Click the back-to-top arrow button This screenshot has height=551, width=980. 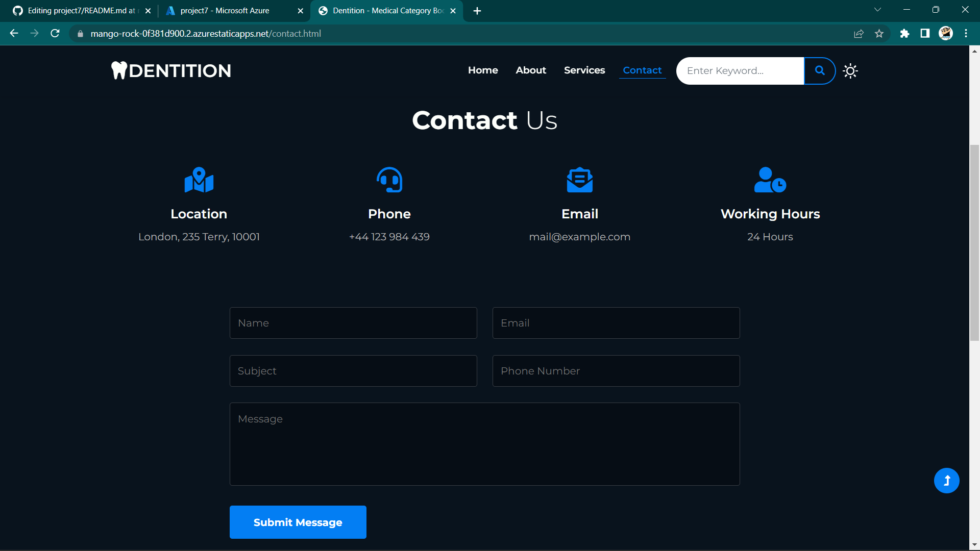946,480
